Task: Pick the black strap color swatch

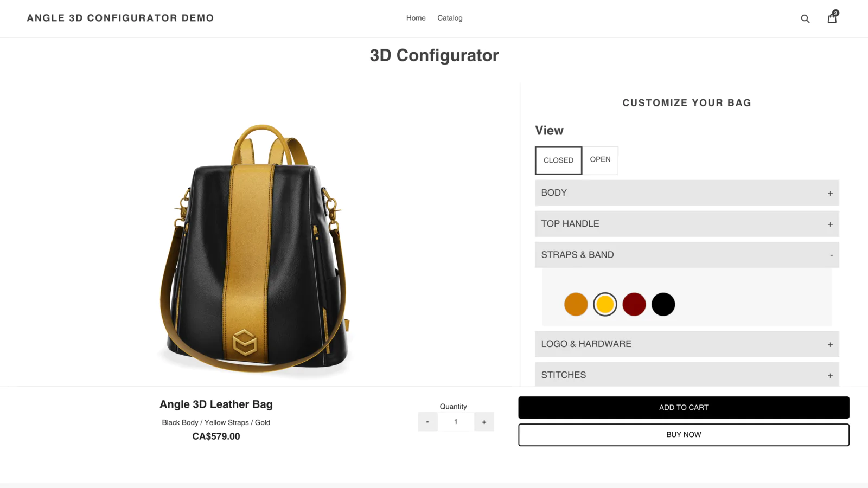Action: click(663, 304)
